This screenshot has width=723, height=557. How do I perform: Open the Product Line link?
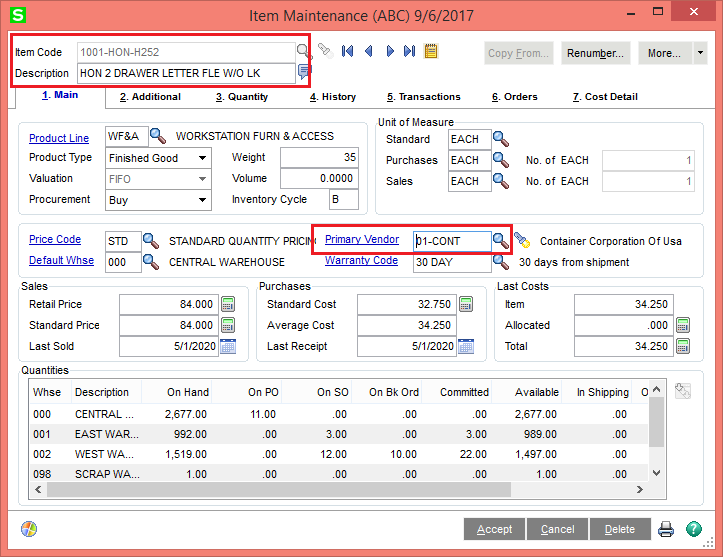[x=59, y=138]
